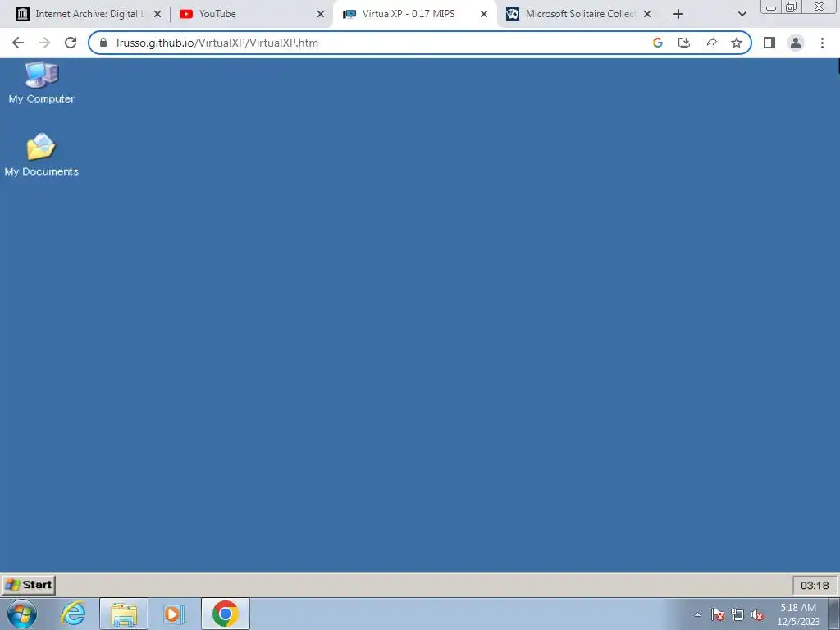Expand the tab search dropdown arrow

(x=742, y=15)
